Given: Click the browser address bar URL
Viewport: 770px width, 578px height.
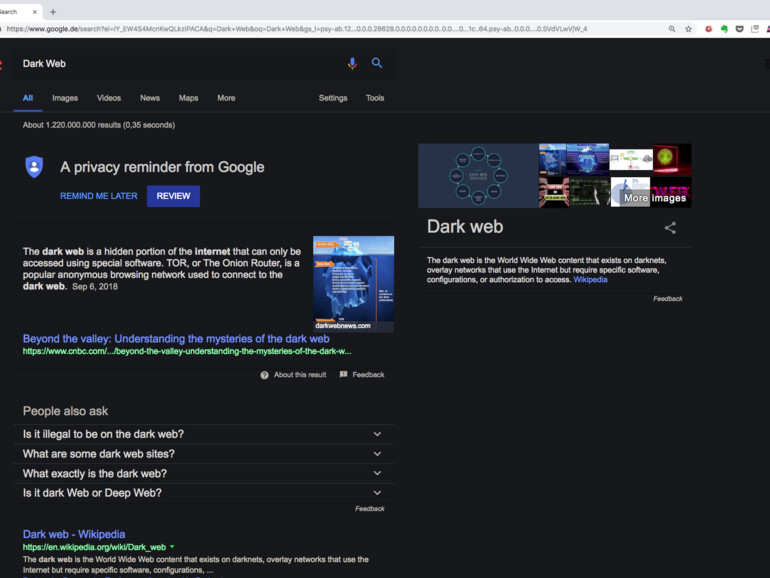Looking at the screenshot, I should (297, 29).
